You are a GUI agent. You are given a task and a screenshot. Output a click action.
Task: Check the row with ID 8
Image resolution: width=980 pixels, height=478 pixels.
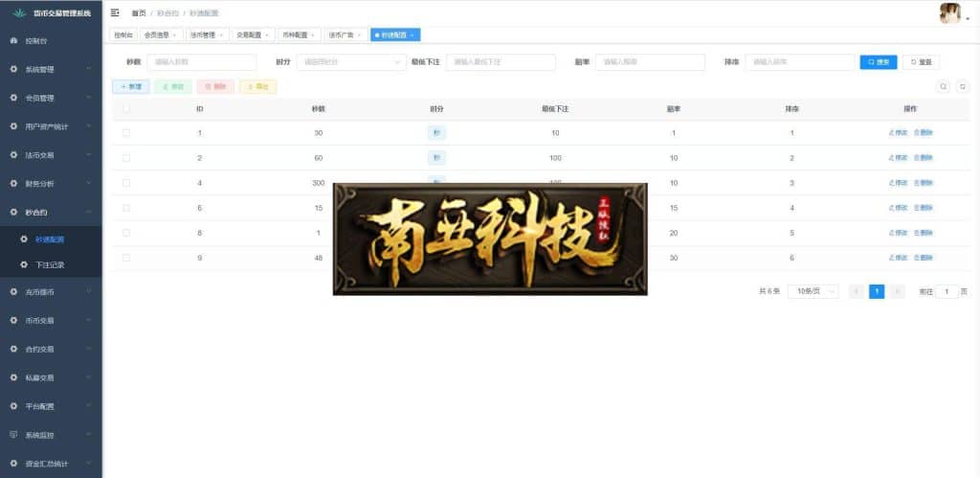coord(126,233)
